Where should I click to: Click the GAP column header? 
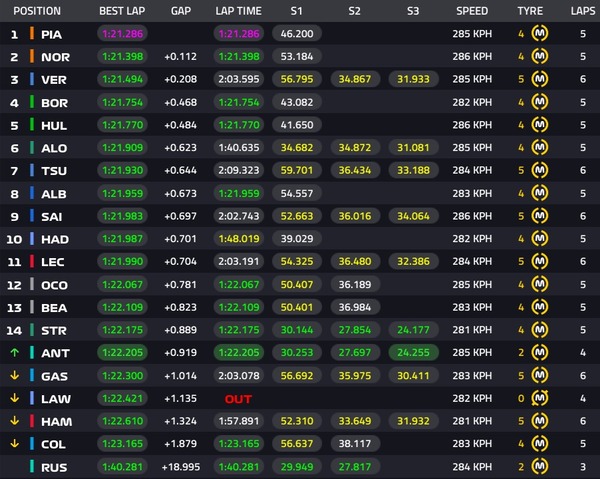181,11
